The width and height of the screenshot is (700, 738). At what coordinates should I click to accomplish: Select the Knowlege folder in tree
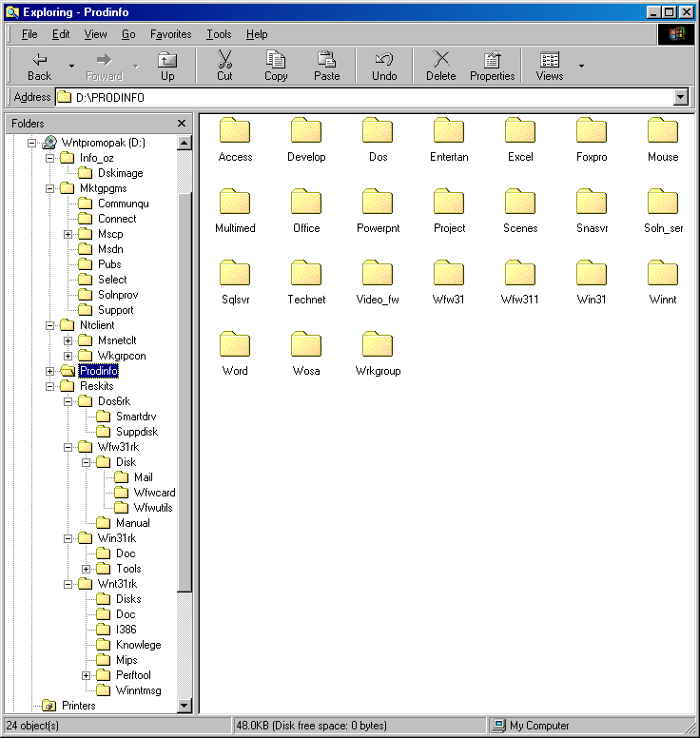tap(139, 645)
